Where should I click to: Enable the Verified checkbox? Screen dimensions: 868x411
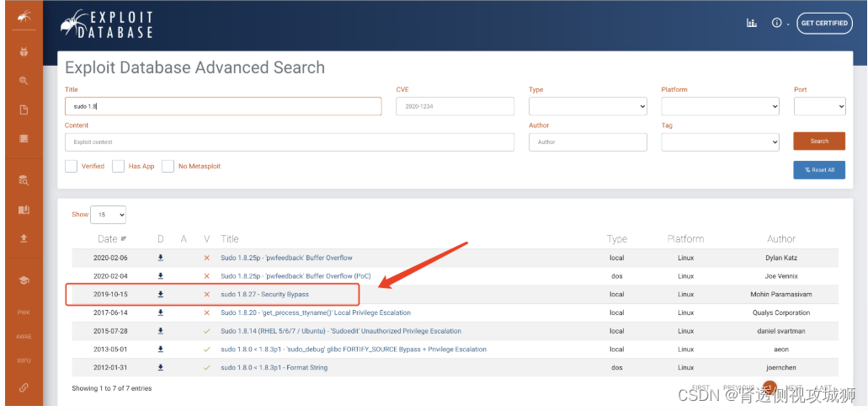pos(71,166)
